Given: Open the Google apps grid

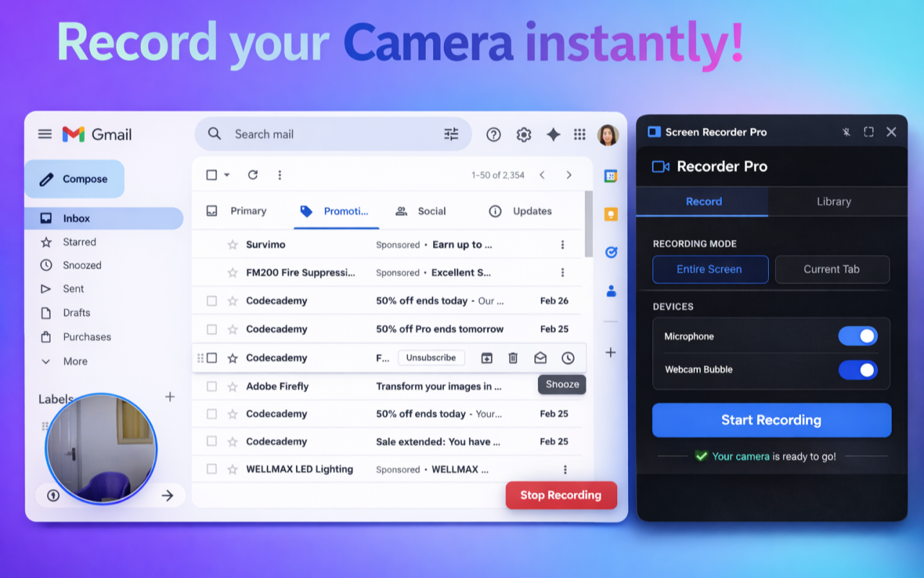Looking at the screenshot, I should coord(580,134).
